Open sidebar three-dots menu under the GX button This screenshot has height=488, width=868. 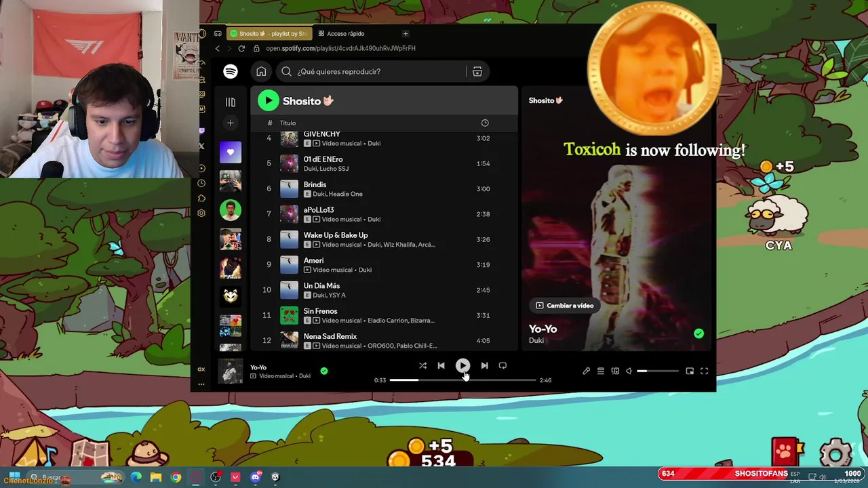(x=201, y=384)
